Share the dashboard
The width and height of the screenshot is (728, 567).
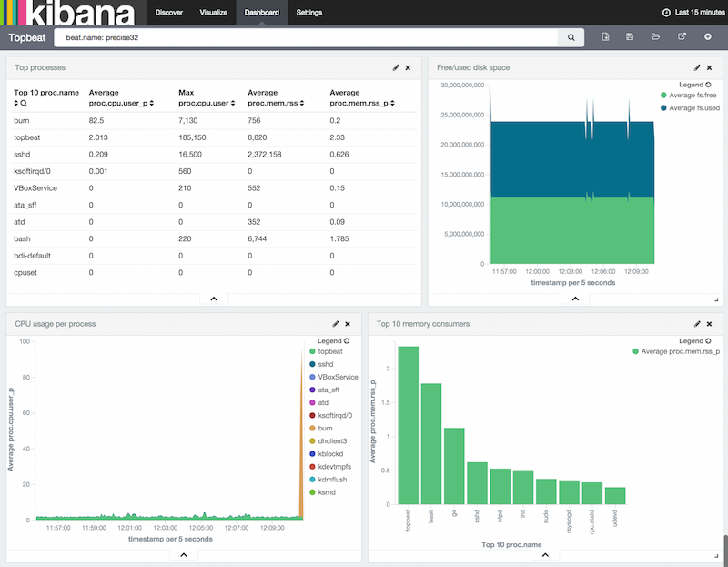point(682,36)
